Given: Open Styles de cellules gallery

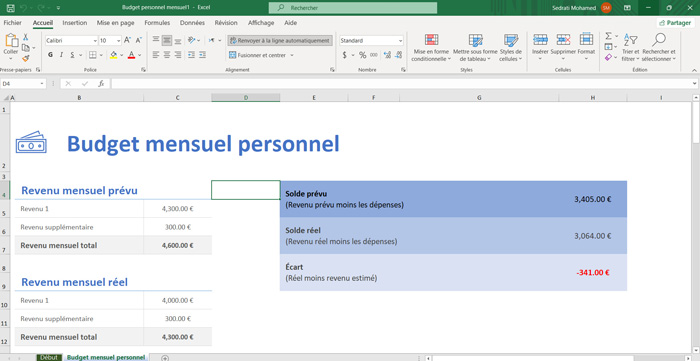Looking at the screenshot, I should tap(511, 48).
